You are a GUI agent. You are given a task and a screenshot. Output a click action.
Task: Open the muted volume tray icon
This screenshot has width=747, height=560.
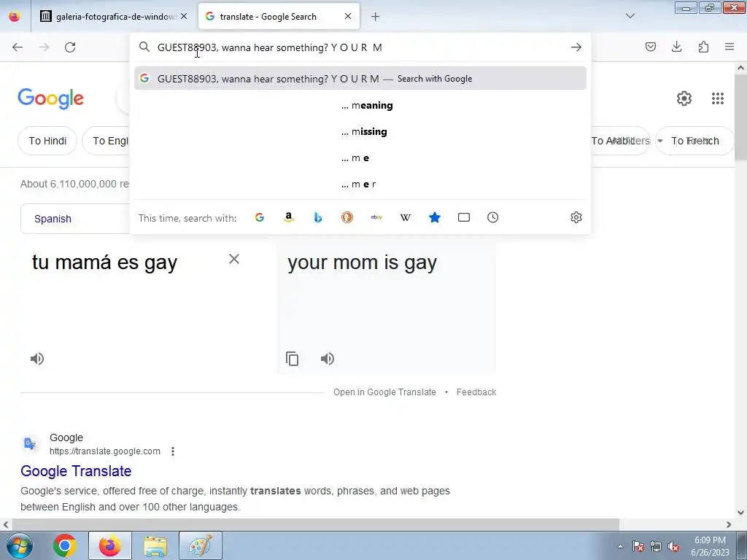(673, 546)
